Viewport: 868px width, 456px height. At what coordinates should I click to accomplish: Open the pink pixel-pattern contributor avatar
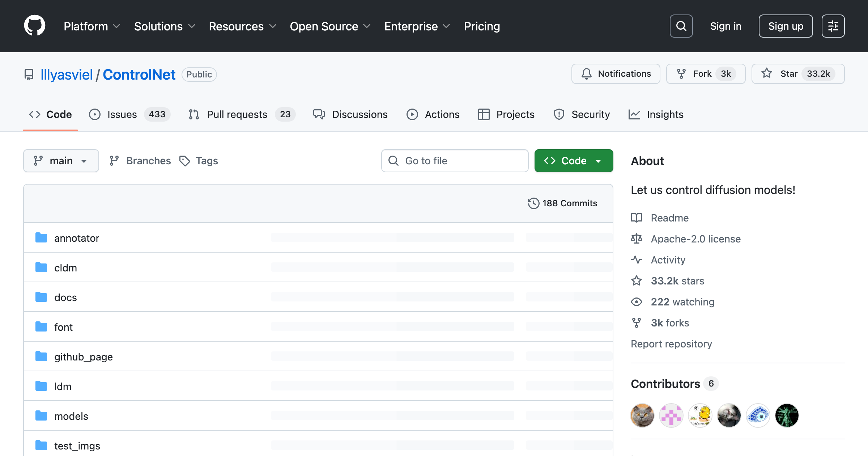(671, 415)
